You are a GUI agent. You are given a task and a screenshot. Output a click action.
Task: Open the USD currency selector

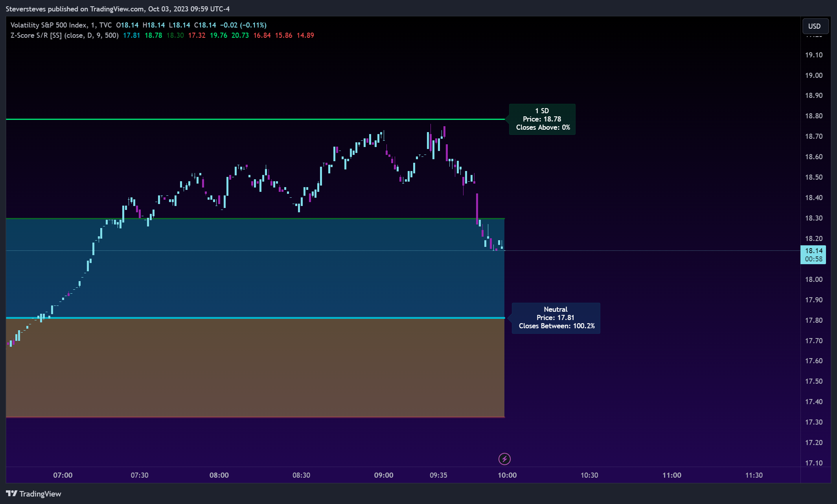click(x=815, y=26)
